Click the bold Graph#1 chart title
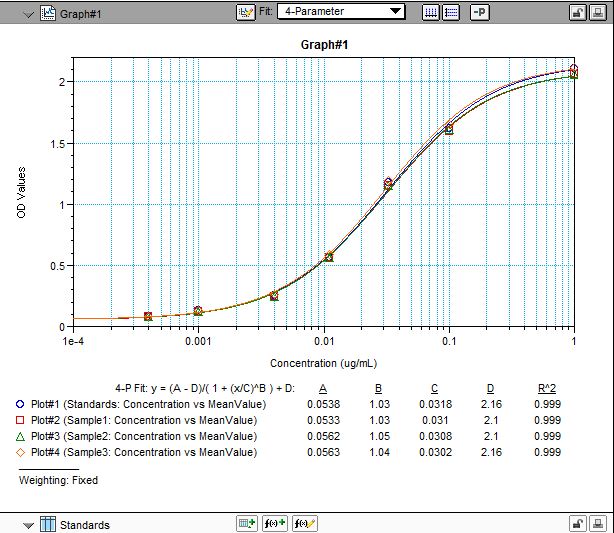 [324, 45]
